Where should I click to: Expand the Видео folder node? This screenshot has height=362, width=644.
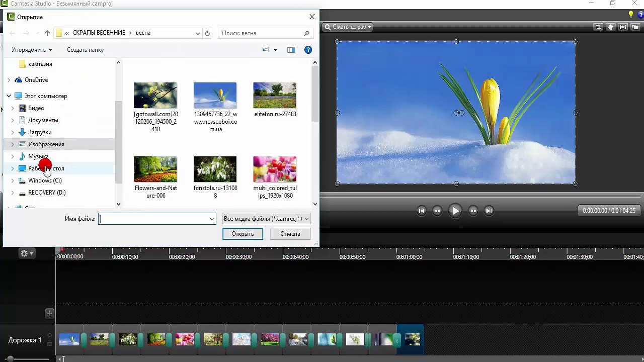pos(13,108)
